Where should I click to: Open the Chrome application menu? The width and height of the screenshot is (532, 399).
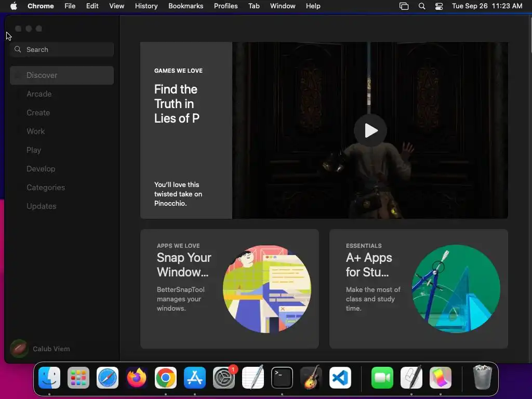click(x=41, y=6)
